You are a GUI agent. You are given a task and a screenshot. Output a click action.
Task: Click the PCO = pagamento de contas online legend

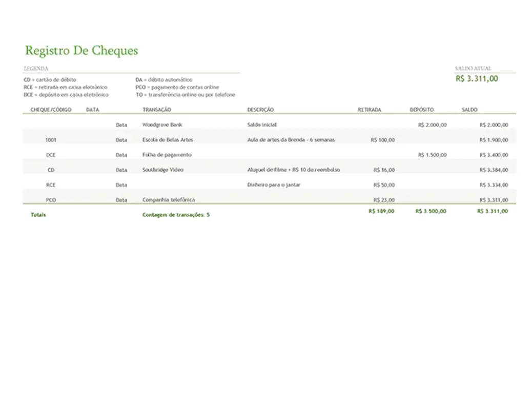[176, 87]
